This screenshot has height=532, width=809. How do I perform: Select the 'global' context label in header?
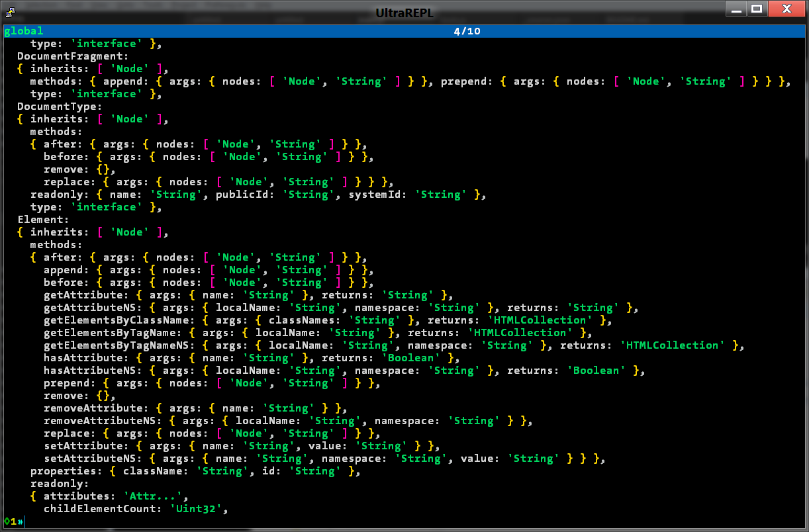24,31
